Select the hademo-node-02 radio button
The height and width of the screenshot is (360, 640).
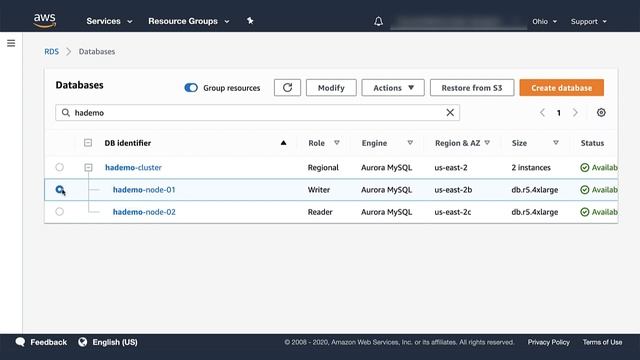[60, 211]
